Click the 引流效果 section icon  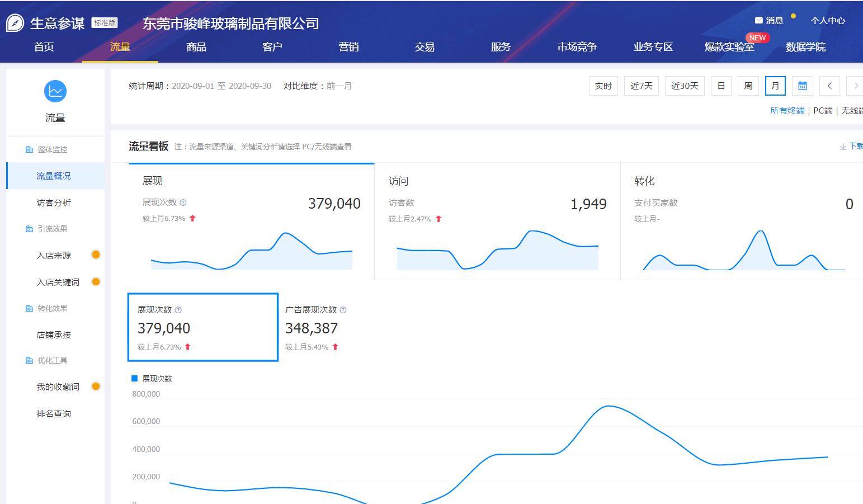(29, 228)
